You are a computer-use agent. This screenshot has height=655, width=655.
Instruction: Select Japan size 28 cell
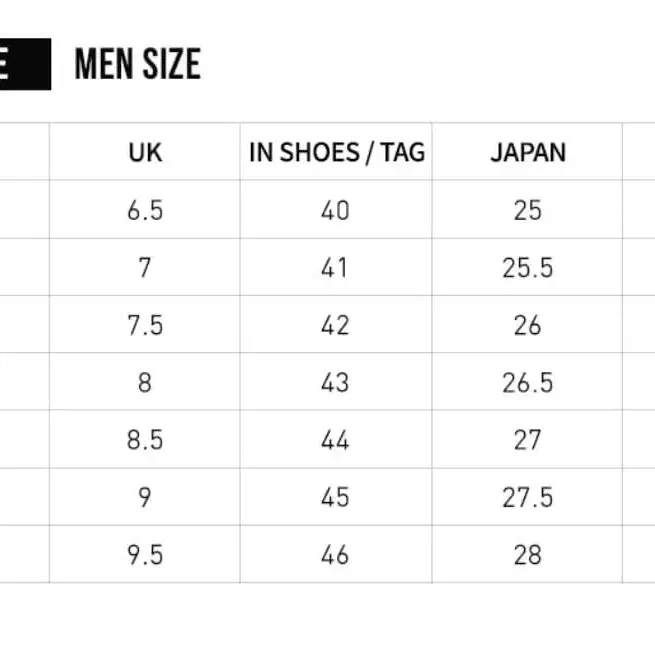[x=527, y=555]
